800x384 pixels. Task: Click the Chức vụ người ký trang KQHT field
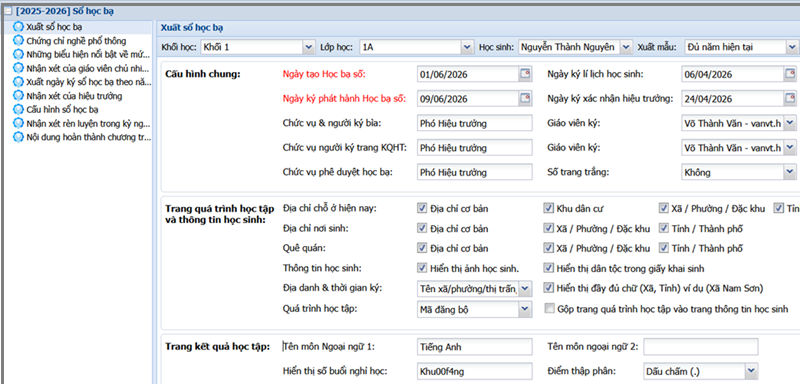pos(474,147)
